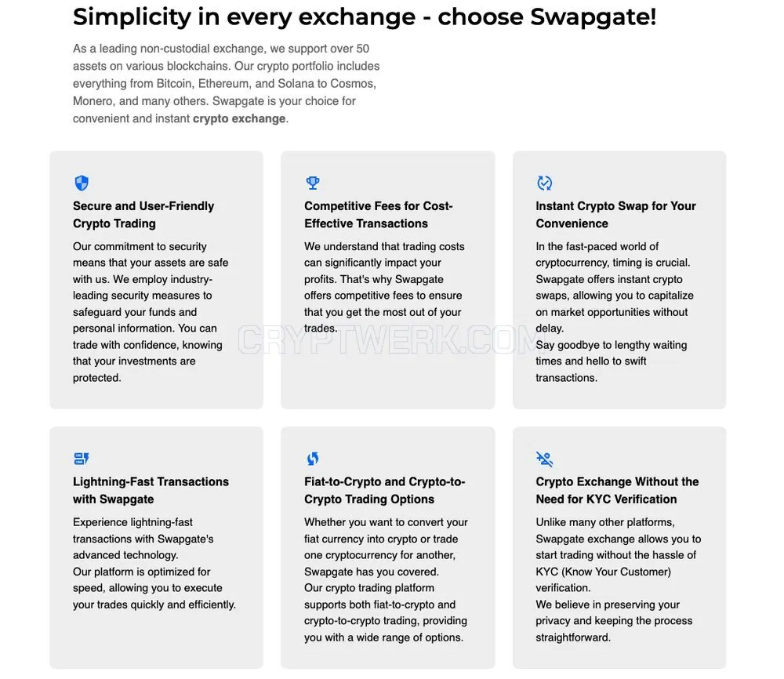Select the 'Secure and User-Friendly Crypto Trading' heading

coord(143,215)
